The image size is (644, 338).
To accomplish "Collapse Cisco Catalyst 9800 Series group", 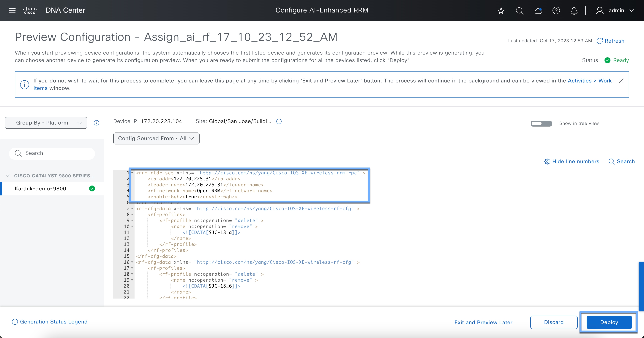I will tap(8, 176).
